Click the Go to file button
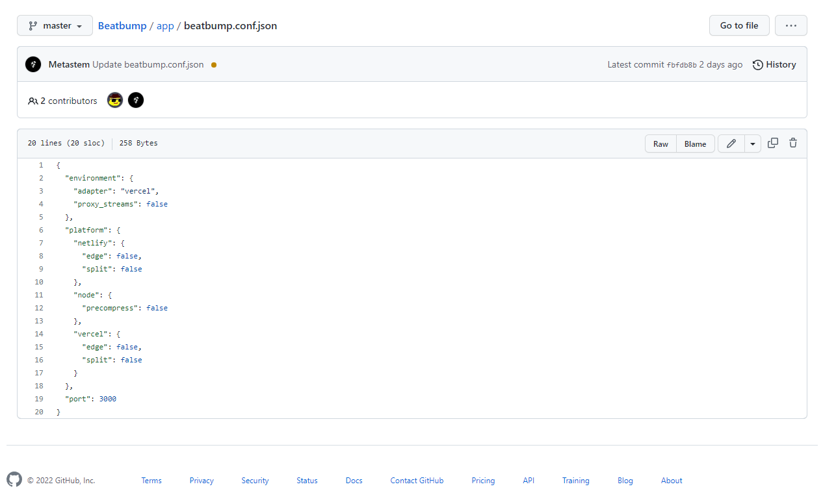The width and height of the screenshot is (836, 504). pos(739,25)
